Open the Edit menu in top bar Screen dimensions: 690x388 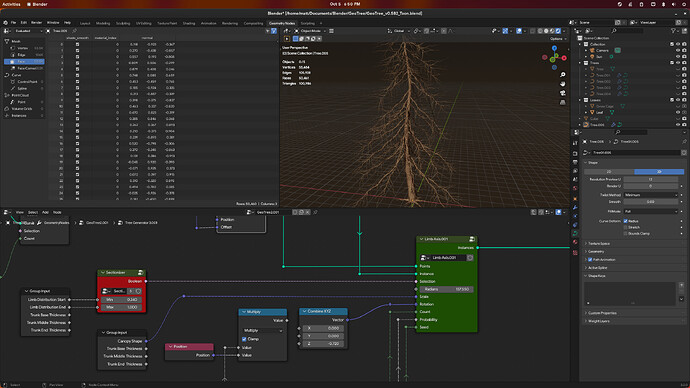pos(23,23)
